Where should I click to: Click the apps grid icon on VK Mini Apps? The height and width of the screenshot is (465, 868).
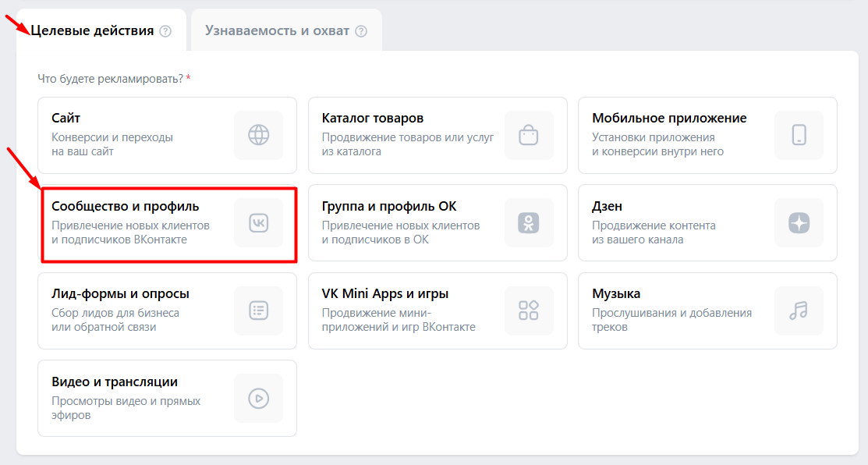(529, 311)
